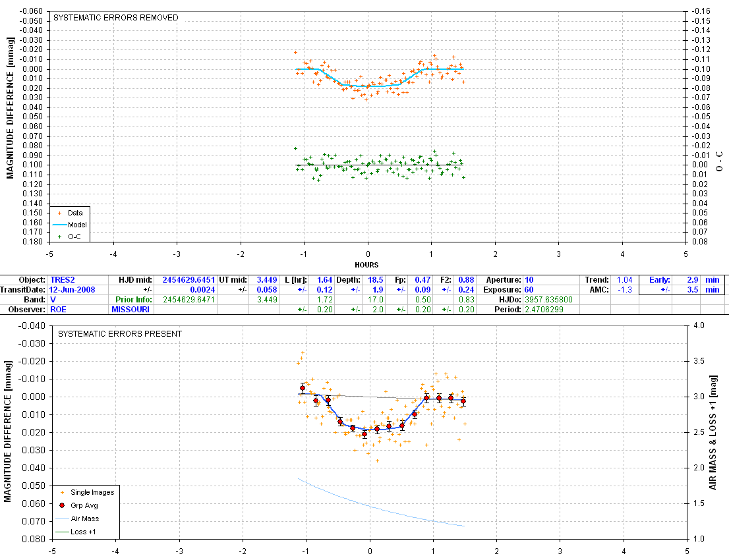The height and width of the screenshot is (560, 729).
Task: Click the prior Fp value 0.50
Action: click(423, 300)
